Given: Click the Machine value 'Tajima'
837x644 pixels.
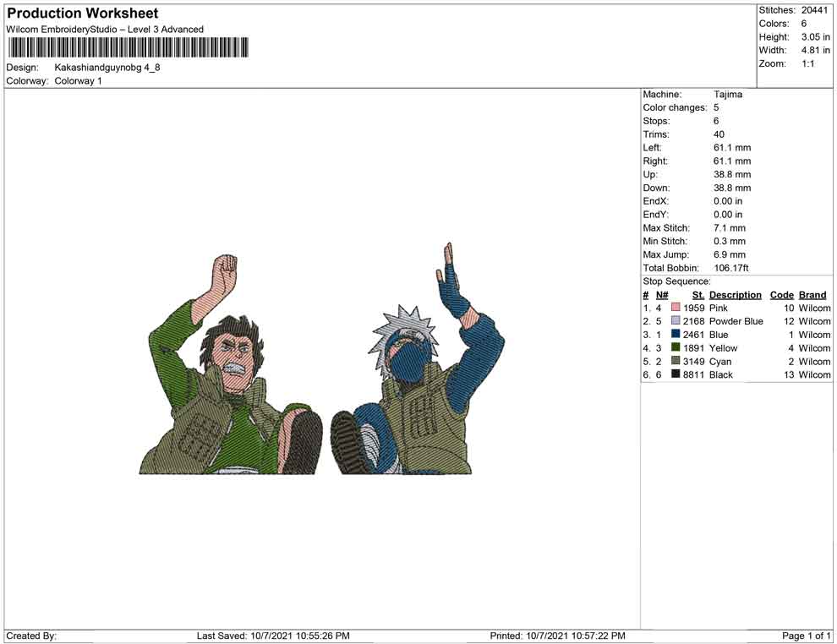Looking at the screenshot, I should (x=728, y=94).
